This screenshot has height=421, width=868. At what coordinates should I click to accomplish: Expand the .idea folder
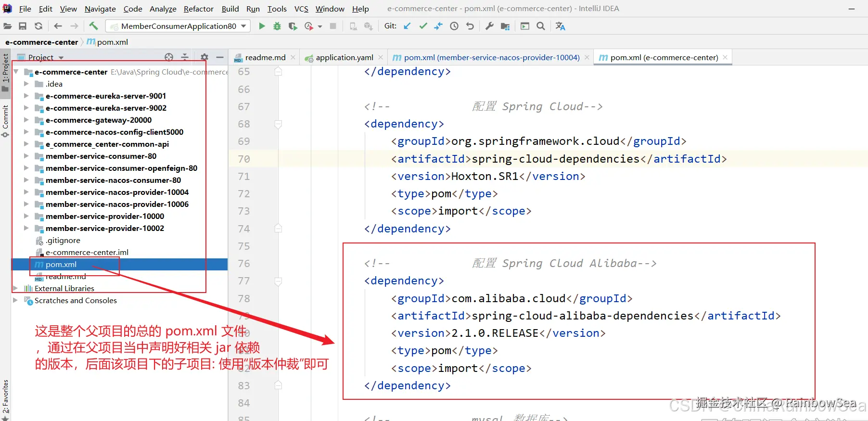26,84
